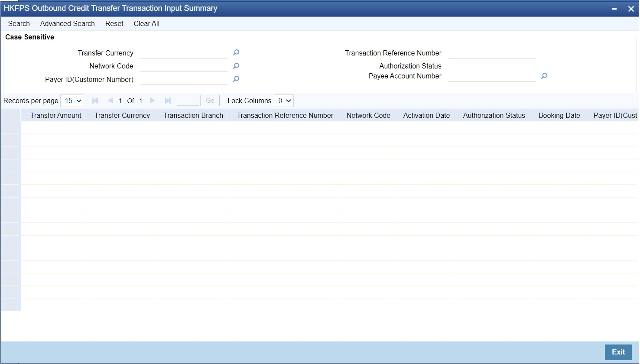This screenshot has height=364, width=640.
Task: Focus the Transfer Currency input field
Action: (x=184, y=53)
